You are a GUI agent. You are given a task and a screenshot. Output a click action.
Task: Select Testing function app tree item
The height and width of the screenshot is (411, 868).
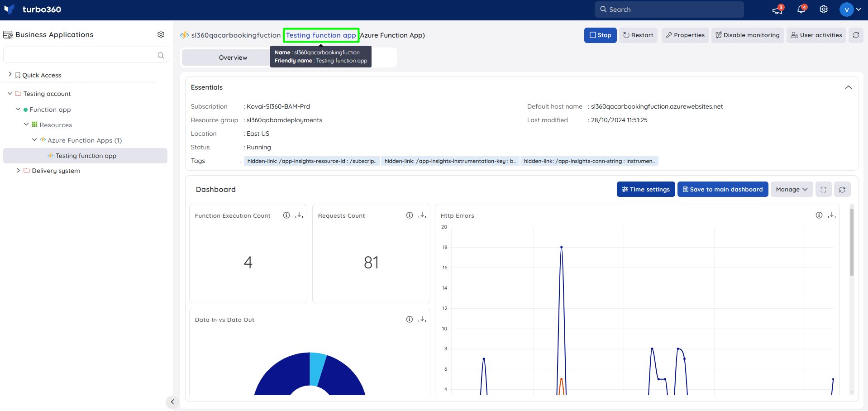click(x=85, y=156)
